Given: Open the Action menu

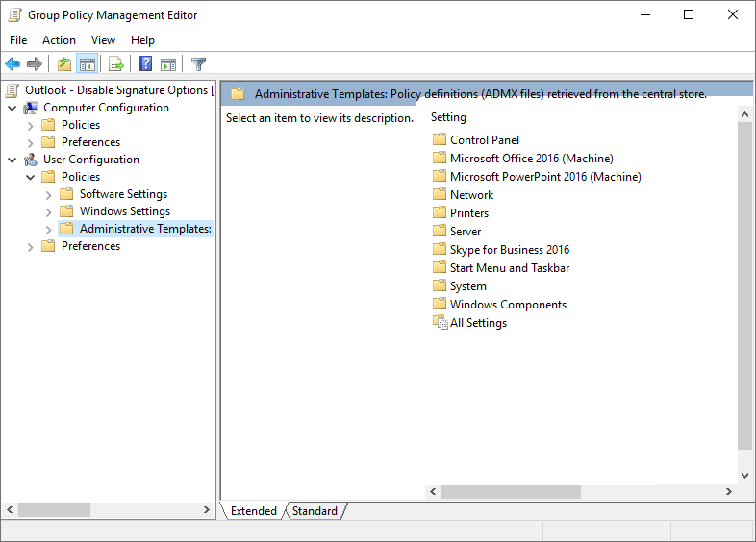Looking at the screenshot, I should pyautogui.click(x=59, y=40).
